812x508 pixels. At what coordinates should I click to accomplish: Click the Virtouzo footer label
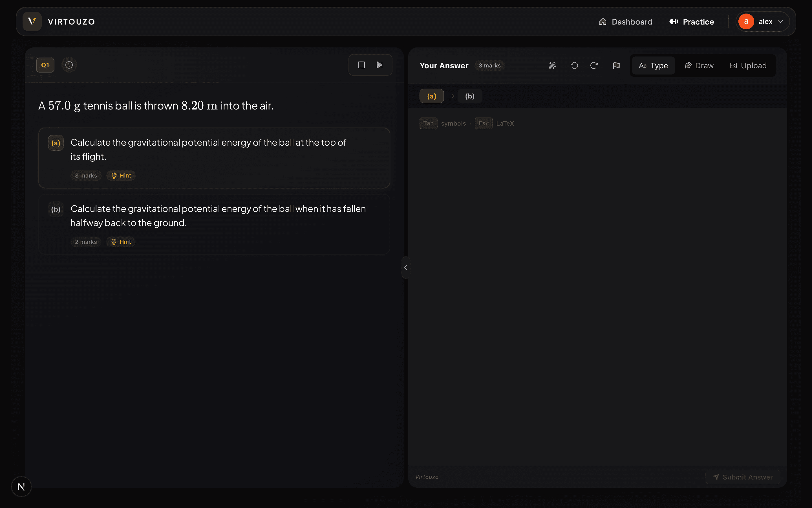coord(427,477)
